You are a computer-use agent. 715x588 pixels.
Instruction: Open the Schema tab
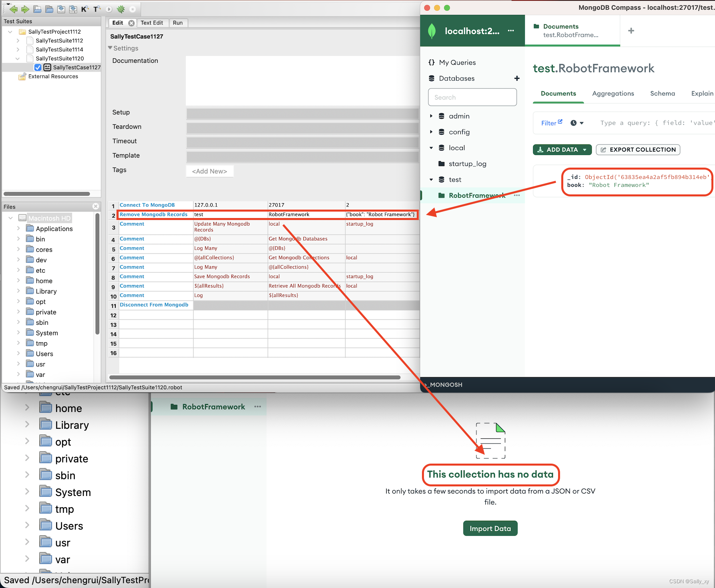pyautogui.click(x=662, y=94)
